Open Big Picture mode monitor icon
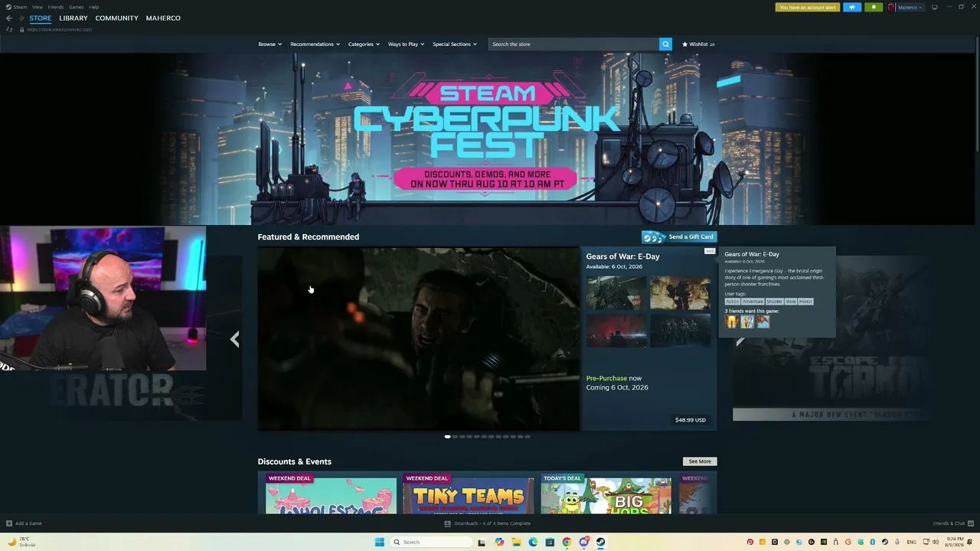Image resolution: width=980 pixels, height=551 pixels. 934,7
